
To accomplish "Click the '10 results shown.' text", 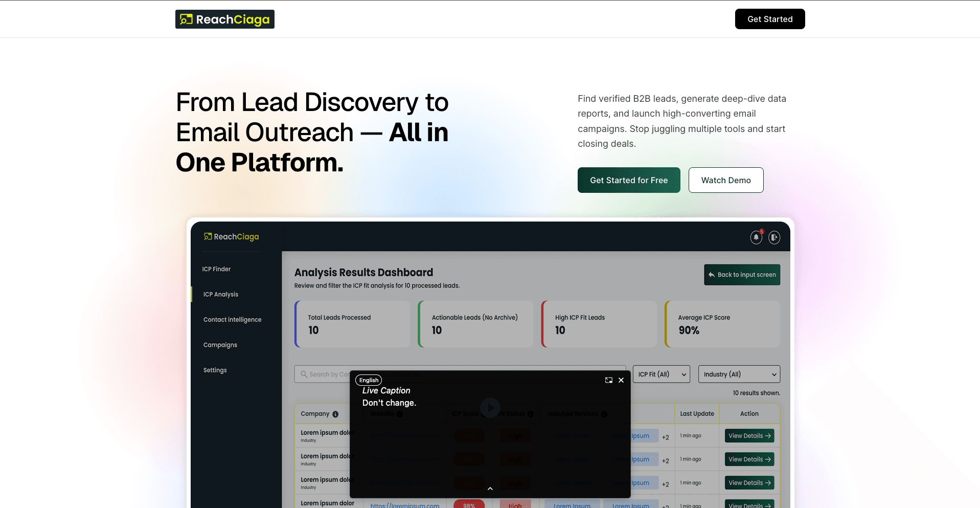I will tap(757, 393).
